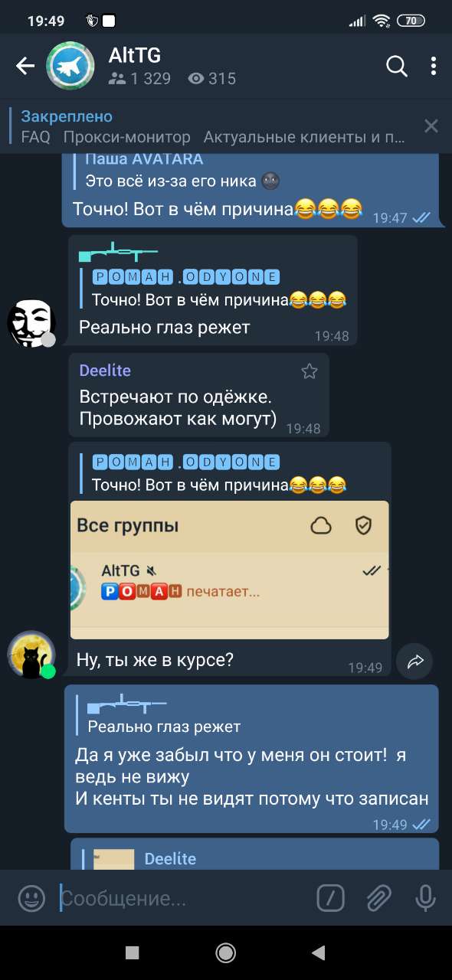Screen dimensions: 452x980
Task: Open the Все группы screenshot image
Action: [229, 570]
